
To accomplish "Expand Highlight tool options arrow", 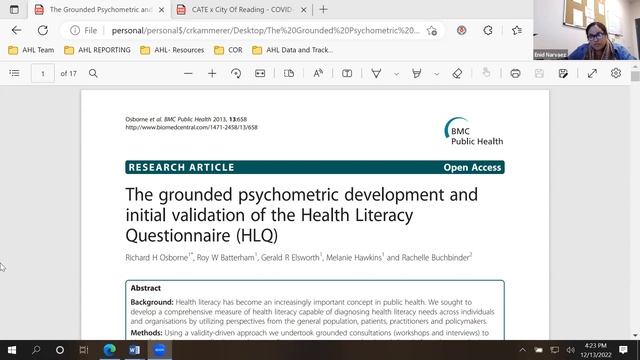I will pyautogui.click(x=437, y=74).
